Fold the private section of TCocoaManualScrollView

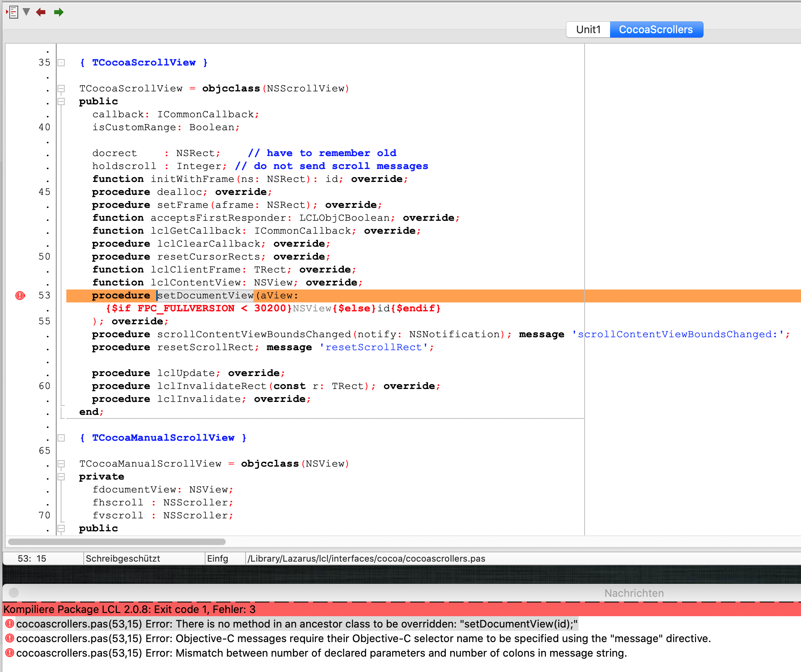pos(61,477)
